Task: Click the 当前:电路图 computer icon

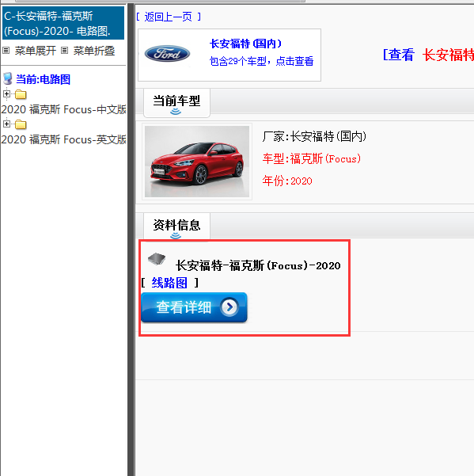Action: click(x=8, y=79)
